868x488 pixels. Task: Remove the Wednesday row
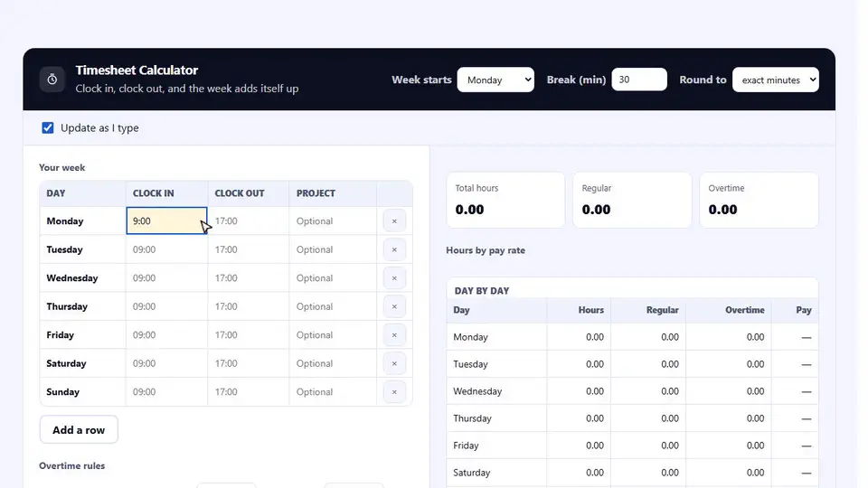[x=394, y=277]
